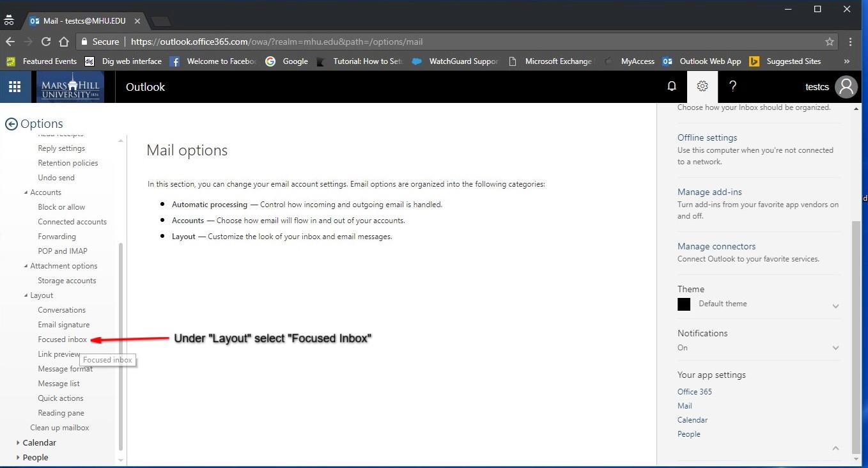The image size is (868, 468).
Task: Open the notifications bell
Action: pos(672,86)
